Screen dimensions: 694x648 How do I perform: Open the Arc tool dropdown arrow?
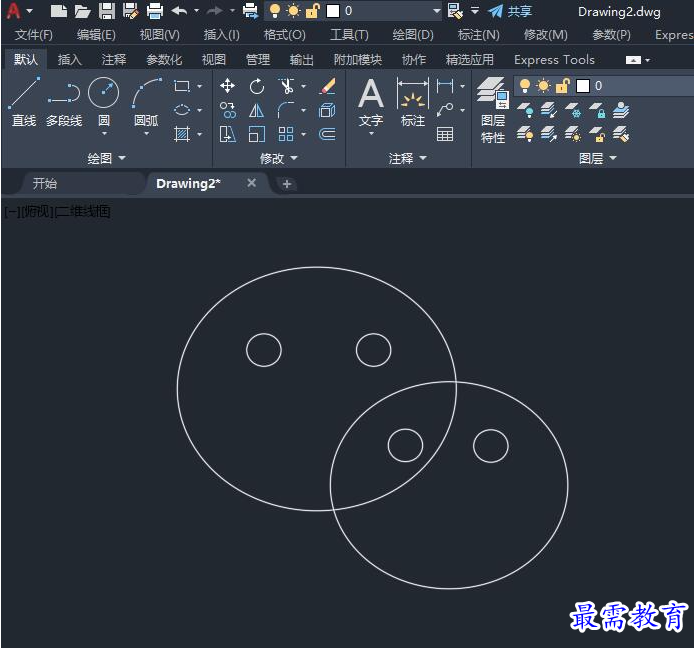pyautogui.click(x=147, y=133)
